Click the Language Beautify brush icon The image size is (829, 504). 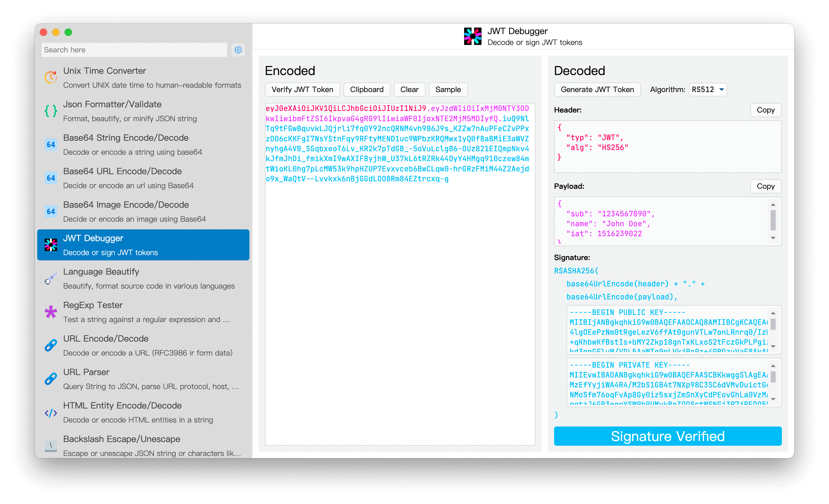pyautogui.click(x=51, y=279)
